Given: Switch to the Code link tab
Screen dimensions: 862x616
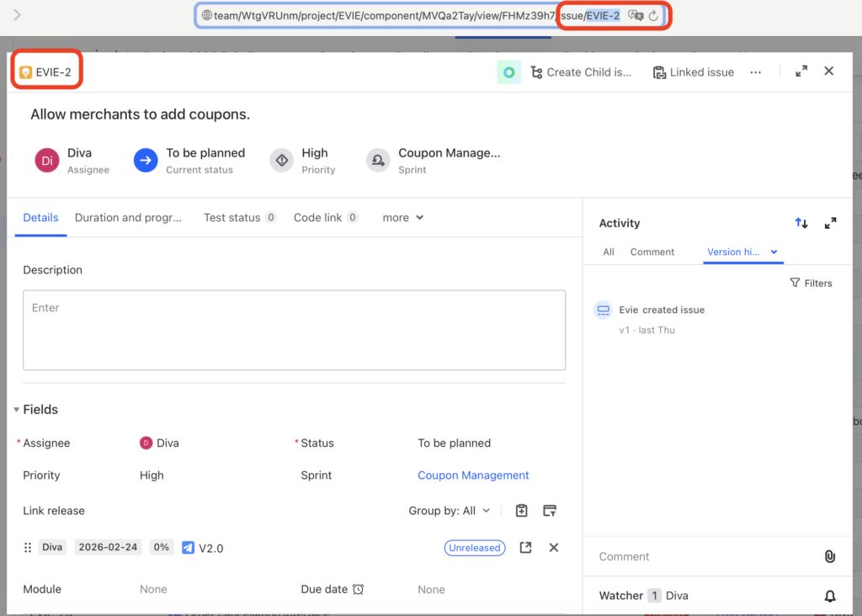Looking at the screenshot, I should [325, 218].
